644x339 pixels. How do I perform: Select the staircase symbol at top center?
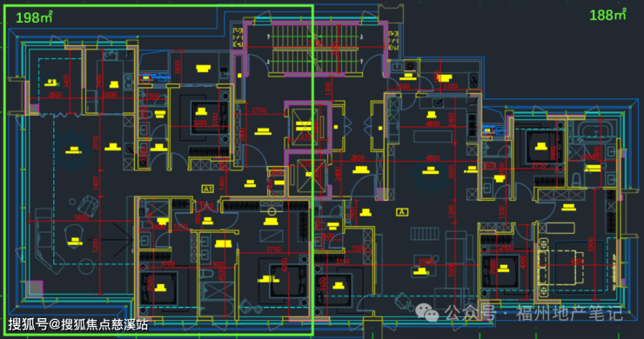click(315, 50)
